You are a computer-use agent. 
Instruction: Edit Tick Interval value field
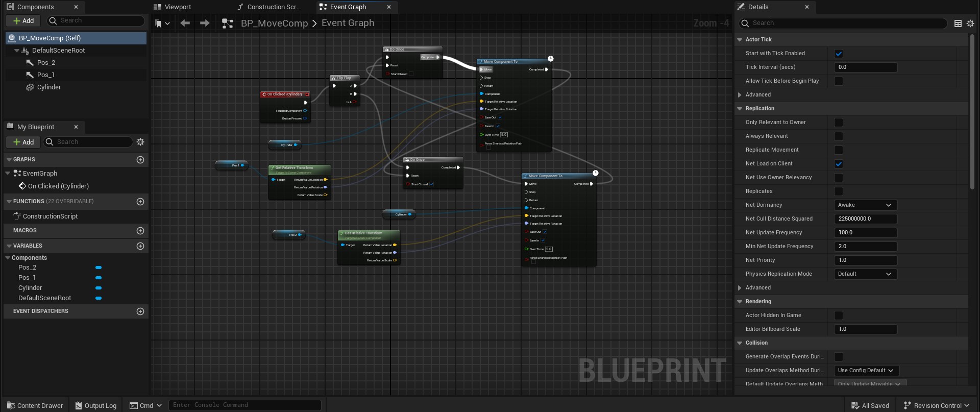(866, 67)
